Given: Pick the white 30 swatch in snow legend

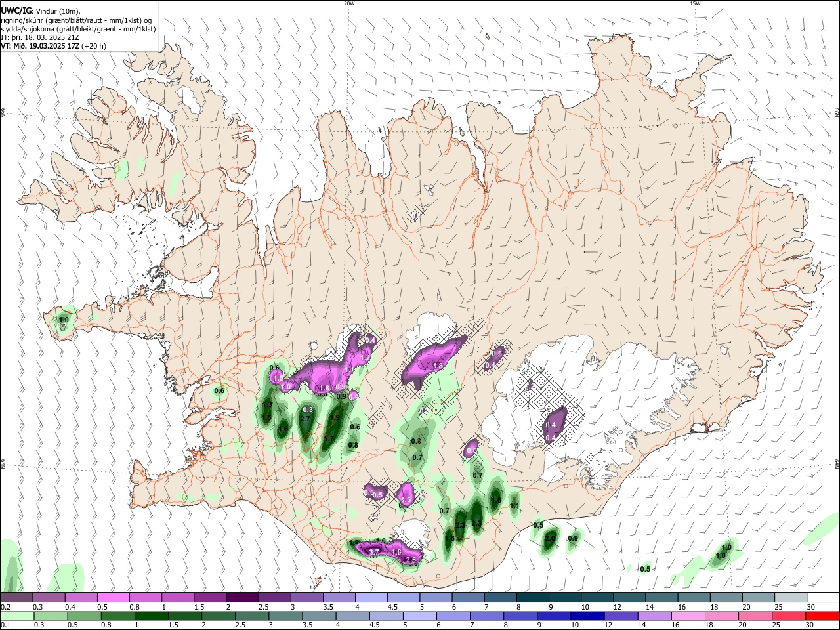Looking at the screenshot, I should click(823, 597).
